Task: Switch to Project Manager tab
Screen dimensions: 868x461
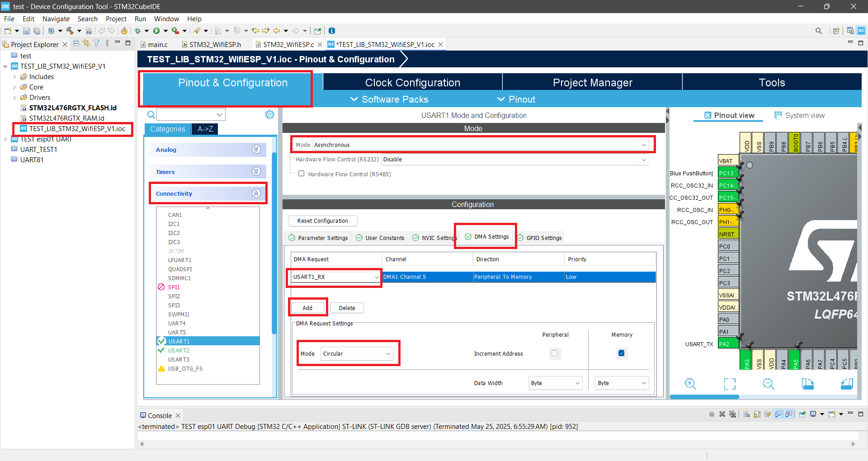Action: click(x=592, y=83)
